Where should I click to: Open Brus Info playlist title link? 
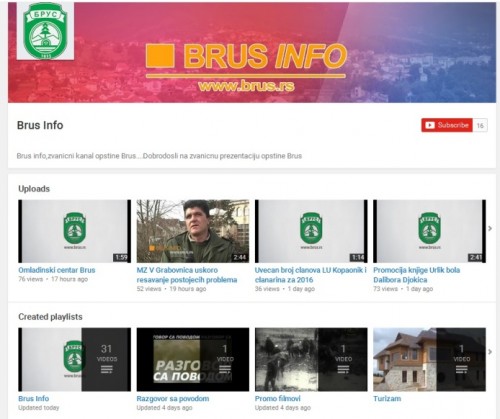(x=34, y=399)
